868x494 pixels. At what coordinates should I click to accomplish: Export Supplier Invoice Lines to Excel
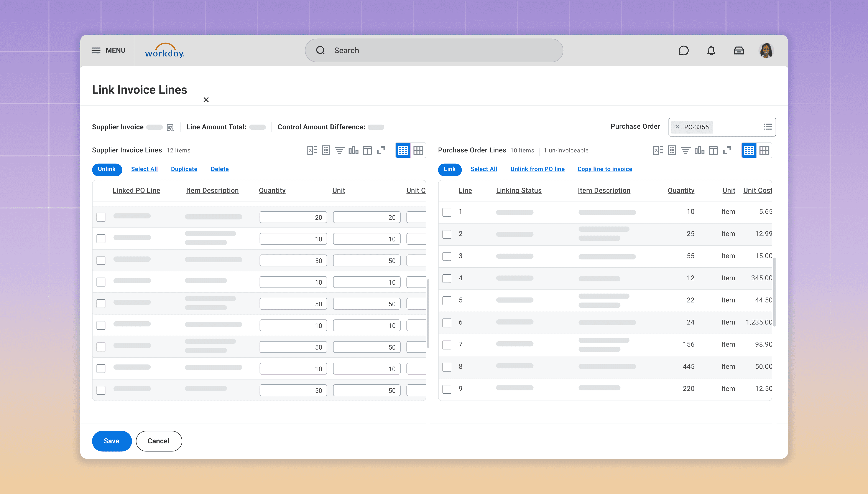point(312,150)
